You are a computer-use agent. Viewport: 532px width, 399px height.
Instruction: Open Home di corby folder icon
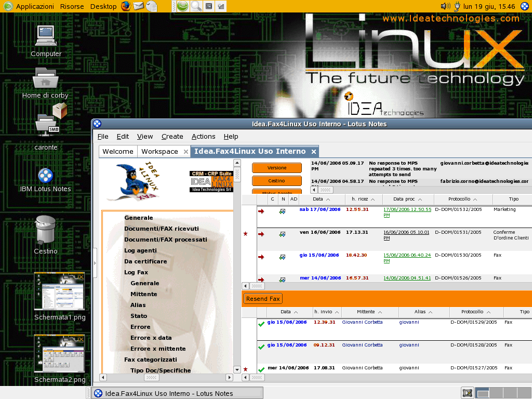pos(46,78)
